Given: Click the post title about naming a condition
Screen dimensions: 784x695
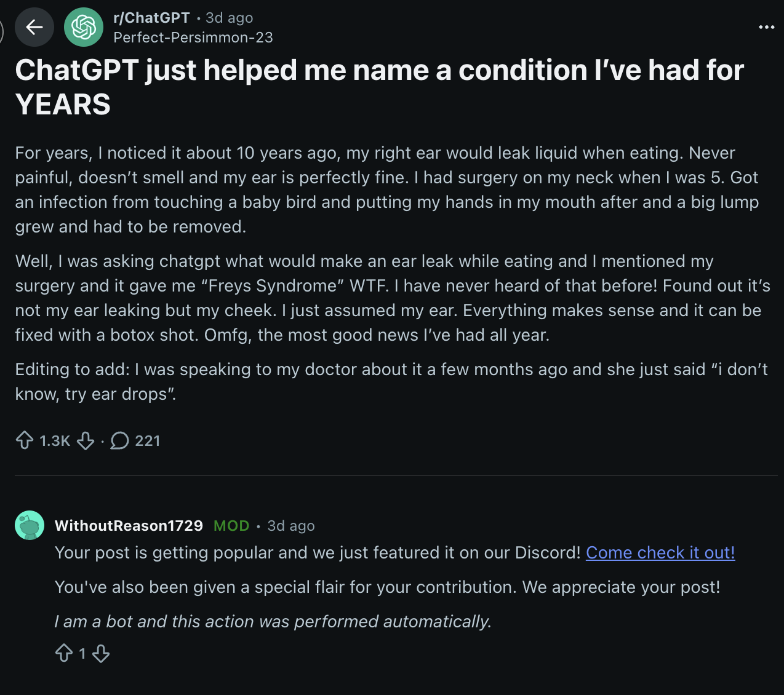Looking at the screenshot, I should pyautogui.click(x=379, y=87).
